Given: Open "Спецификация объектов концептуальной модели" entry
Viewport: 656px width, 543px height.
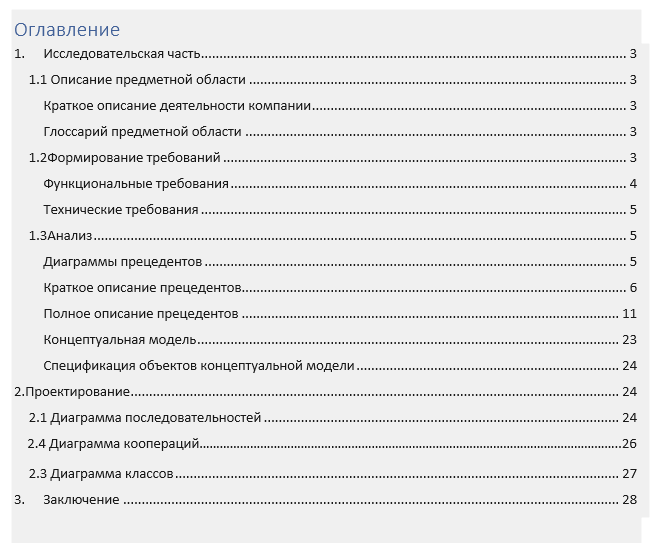Looking at the screenshot, I should 199,366.
